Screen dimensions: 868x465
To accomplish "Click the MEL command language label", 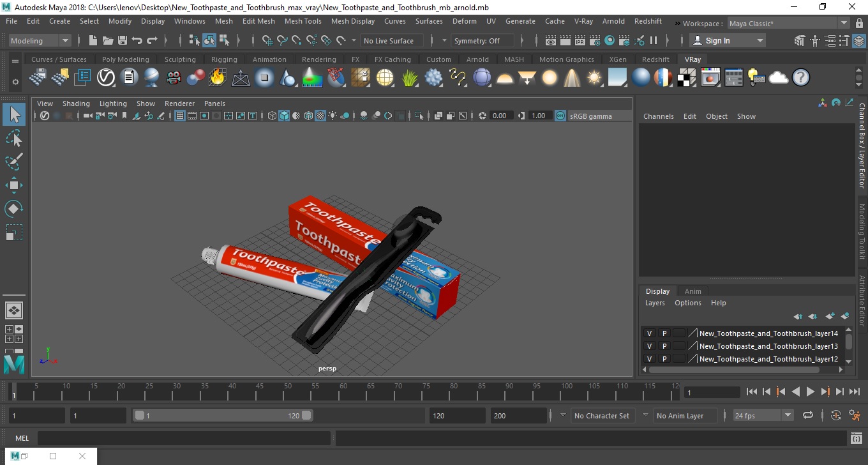I will 22,438.
